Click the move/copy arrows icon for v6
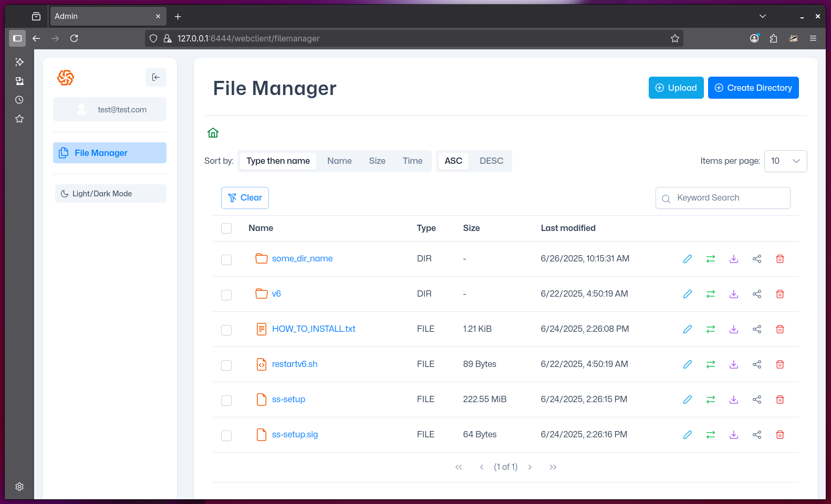The height and width of the screenshot is (504, 831). coord(710,294)
